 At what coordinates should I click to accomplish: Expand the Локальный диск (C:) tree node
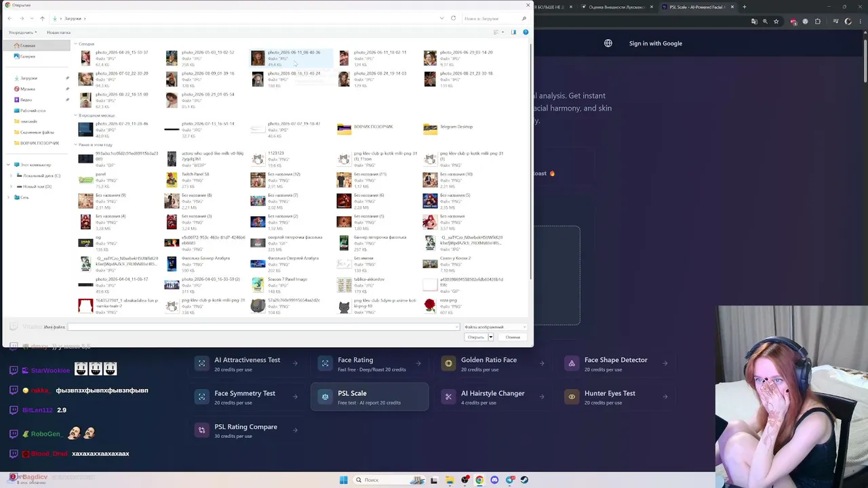pos(12,176)
